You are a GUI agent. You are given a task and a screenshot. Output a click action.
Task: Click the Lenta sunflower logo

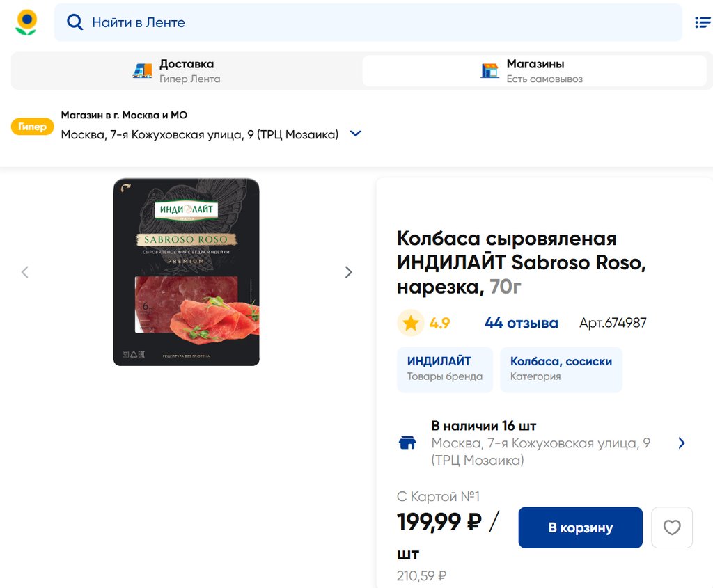click(26, 22)
